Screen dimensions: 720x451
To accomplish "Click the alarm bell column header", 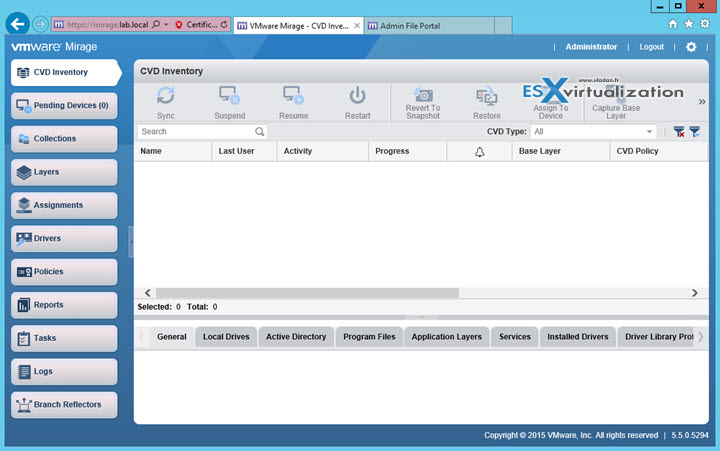I will [479, 152].
